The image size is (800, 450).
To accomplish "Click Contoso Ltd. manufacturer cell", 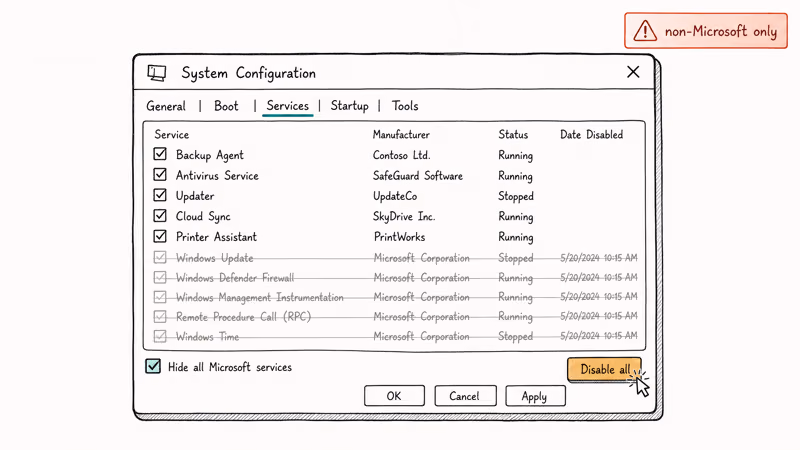I will tap(402, 155).
